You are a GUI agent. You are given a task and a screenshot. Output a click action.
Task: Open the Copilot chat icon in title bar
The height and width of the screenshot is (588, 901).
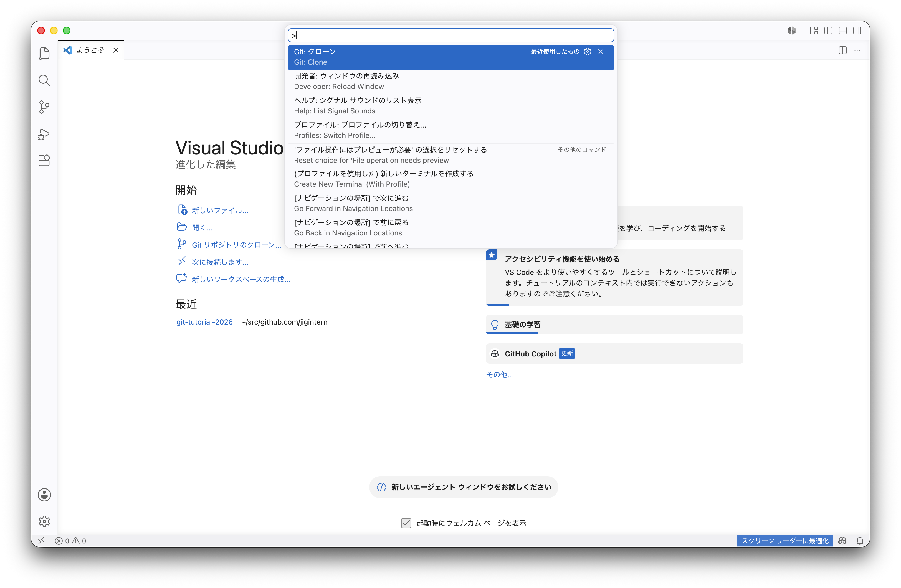coord(792,31)
